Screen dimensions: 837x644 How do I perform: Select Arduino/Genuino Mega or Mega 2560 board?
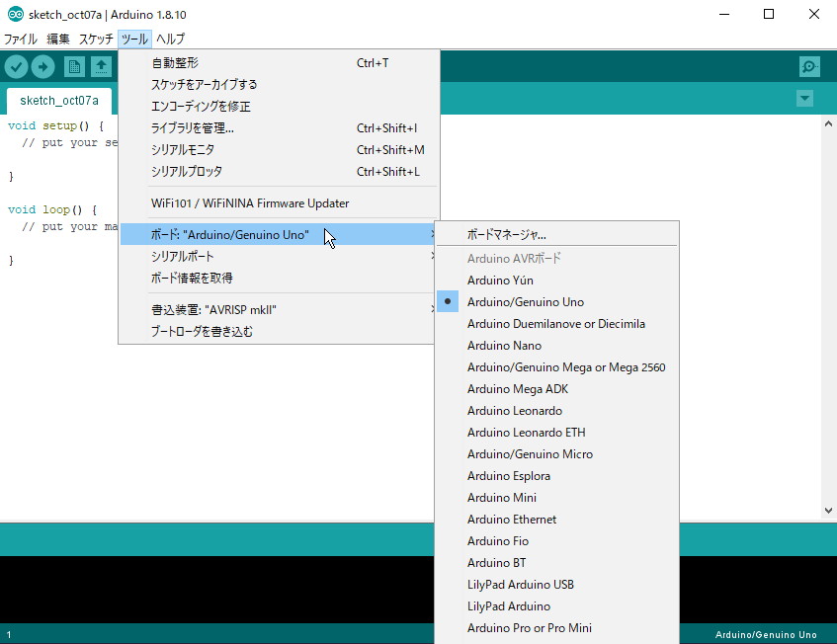557,367
